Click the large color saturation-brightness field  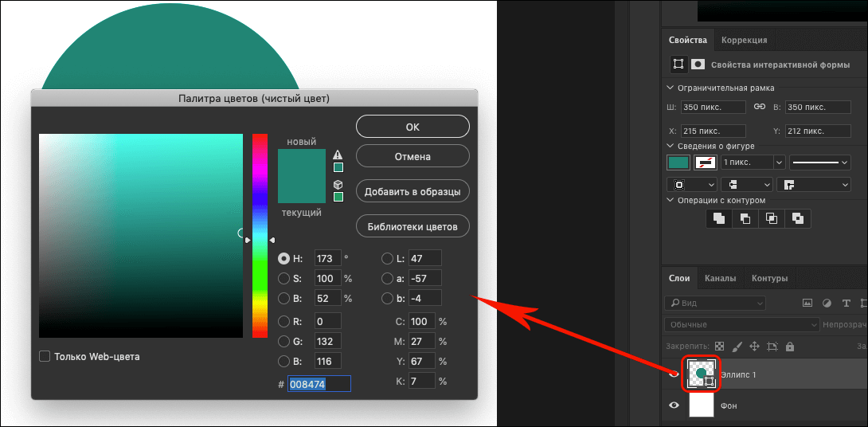pyautogui.click(x=141, y=235)
